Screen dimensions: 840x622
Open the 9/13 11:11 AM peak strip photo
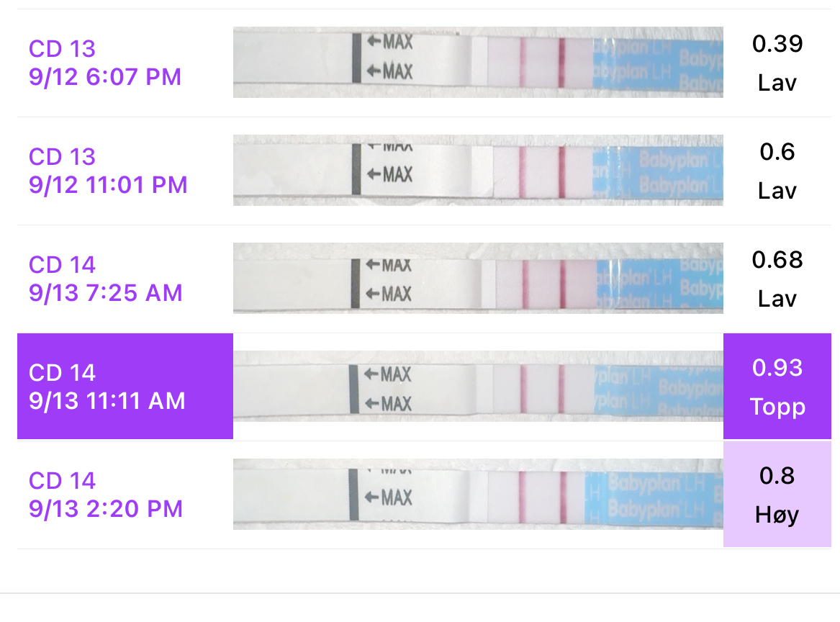pyautogui.click(x=478, y=386)
